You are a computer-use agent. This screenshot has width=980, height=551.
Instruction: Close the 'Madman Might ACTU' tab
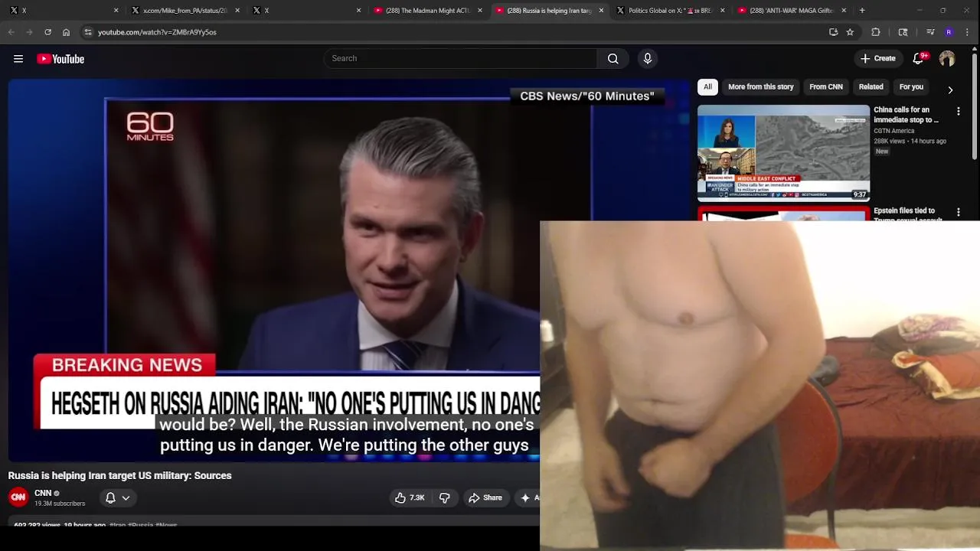pos(480,11)
